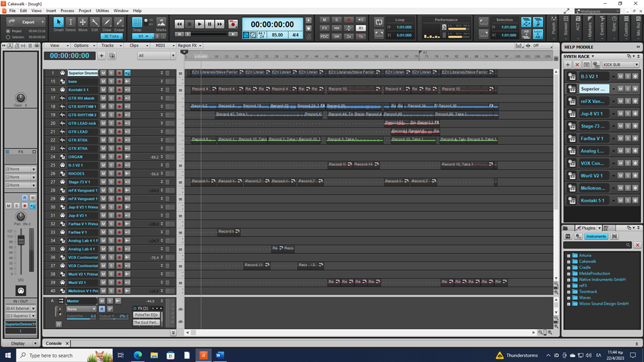Add instrument in Synth Rack
This screenshot has width=644, height=362.
(567, 65)
